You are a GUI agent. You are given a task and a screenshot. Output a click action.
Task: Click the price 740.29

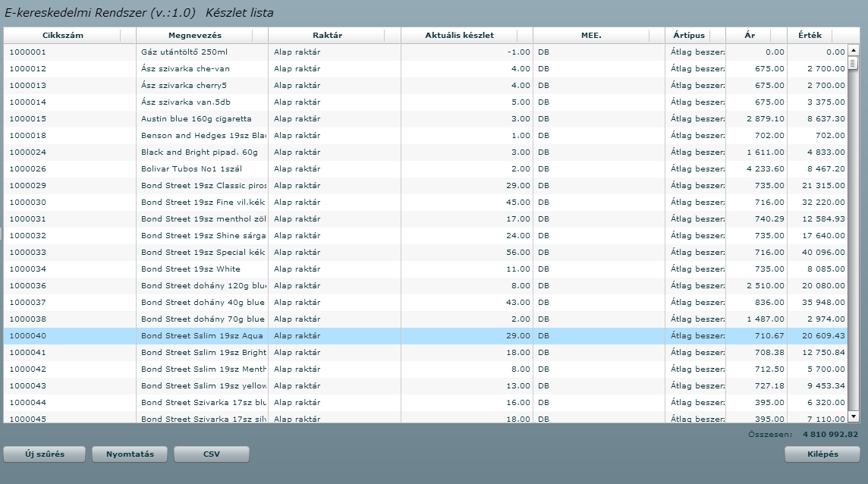coord(769,218)
